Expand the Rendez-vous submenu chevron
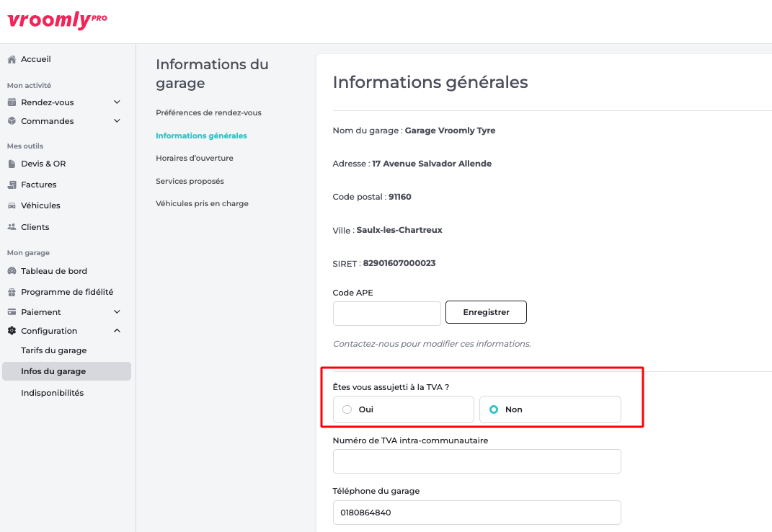This screenshot has height=532, width=772. click(x=117, y=102)
